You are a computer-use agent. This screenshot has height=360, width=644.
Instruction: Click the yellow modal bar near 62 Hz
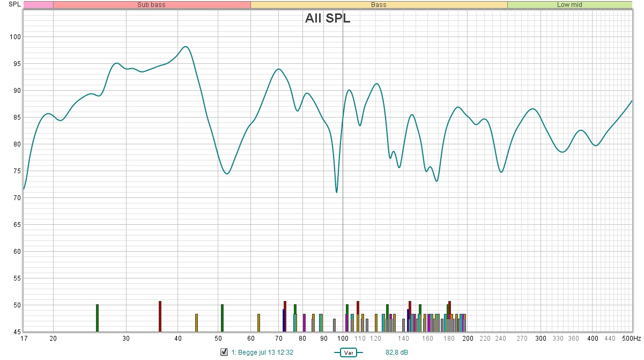coord(258,323)
